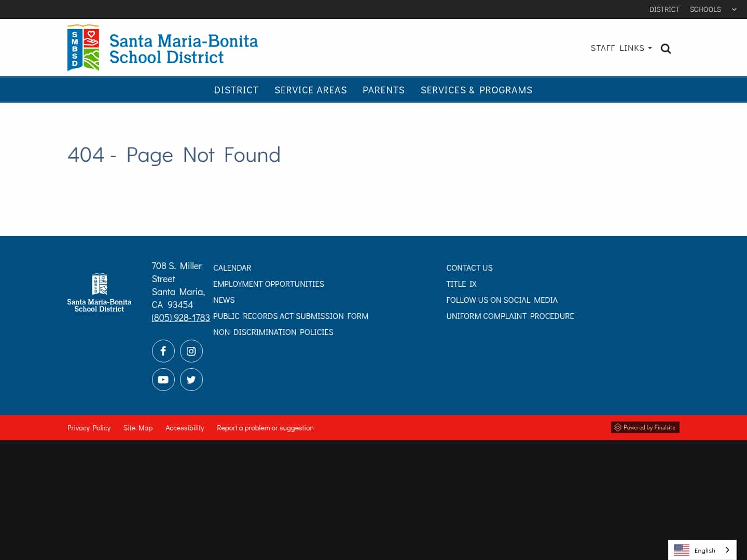The image size is (747, 560).
Task: Expand the SCHOOLS dropdown chevron
Action: (734, 9)
